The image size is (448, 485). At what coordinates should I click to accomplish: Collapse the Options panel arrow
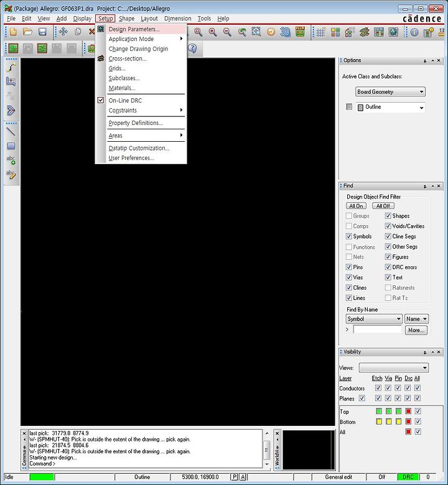[x=432, y=61]
